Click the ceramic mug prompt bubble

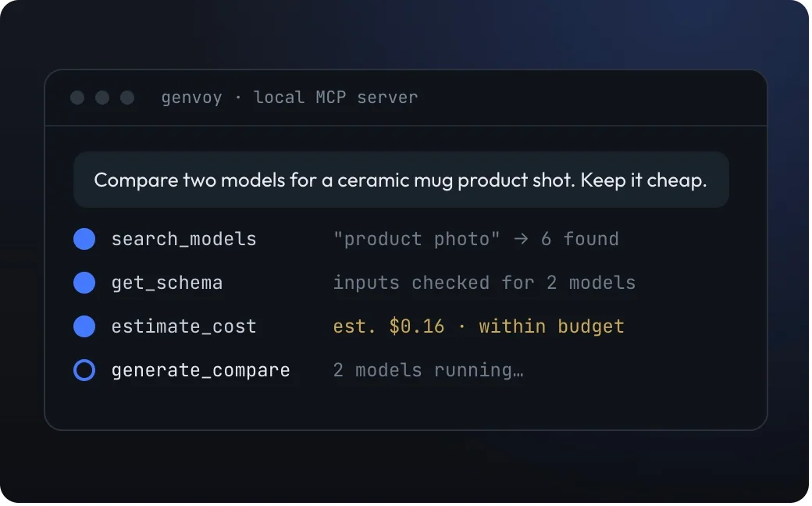click(401, 180)
